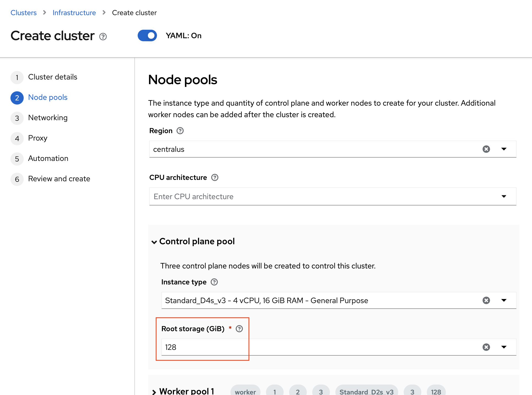Screen dimensions: 532x395
Task: Open the Clusters breadcrumb link
Action: pos(23,13)
